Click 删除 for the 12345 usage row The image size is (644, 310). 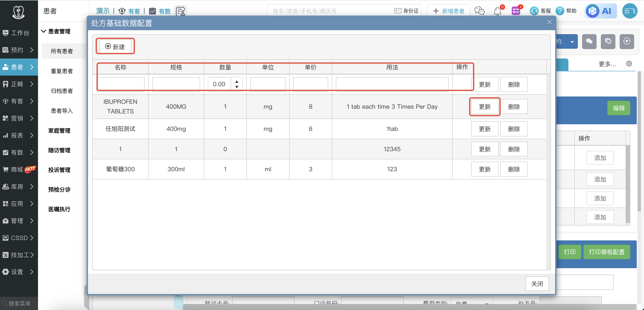click(514, 149)
